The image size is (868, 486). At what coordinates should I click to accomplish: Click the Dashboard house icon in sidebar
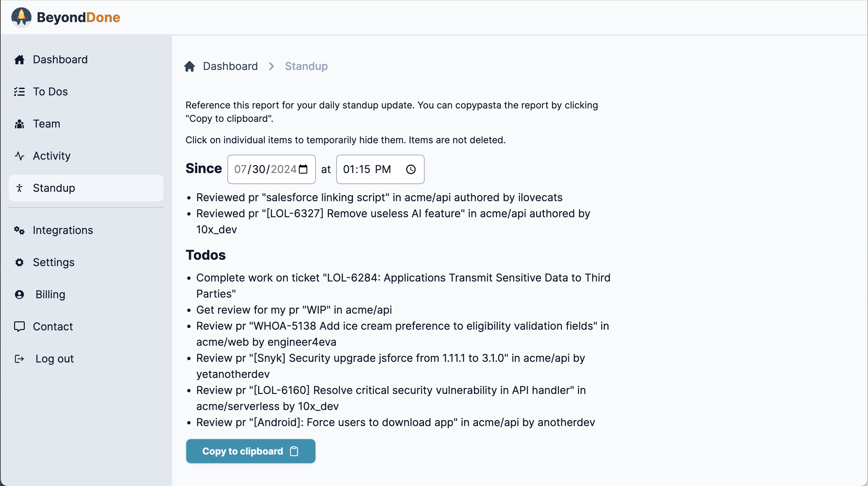19,60
